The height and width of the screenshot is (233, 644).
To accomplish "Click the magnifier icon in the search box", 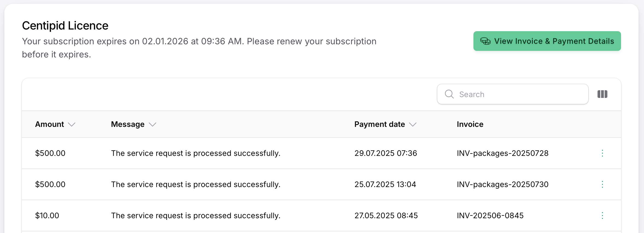I will point(449,94).
